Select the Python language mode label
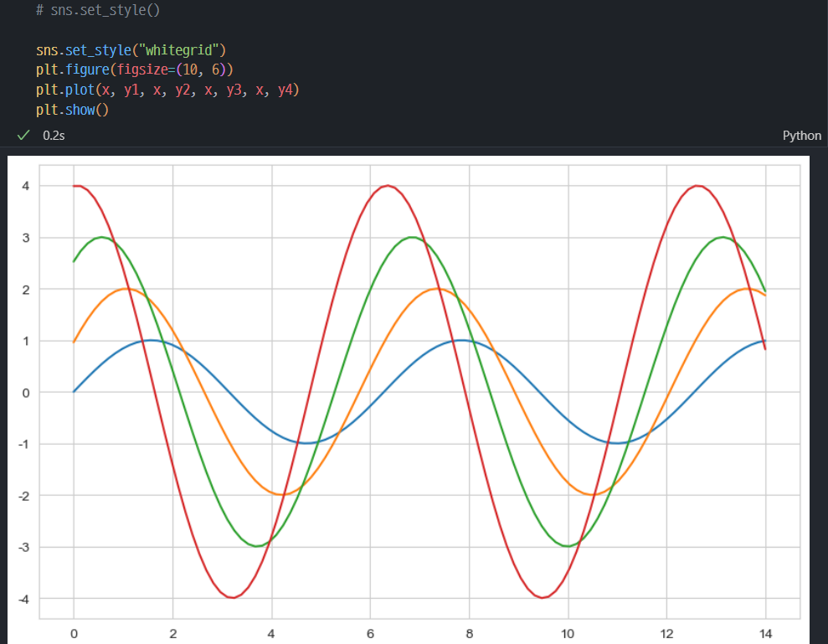Screen dimensions: 828x644 click(801, 136)
